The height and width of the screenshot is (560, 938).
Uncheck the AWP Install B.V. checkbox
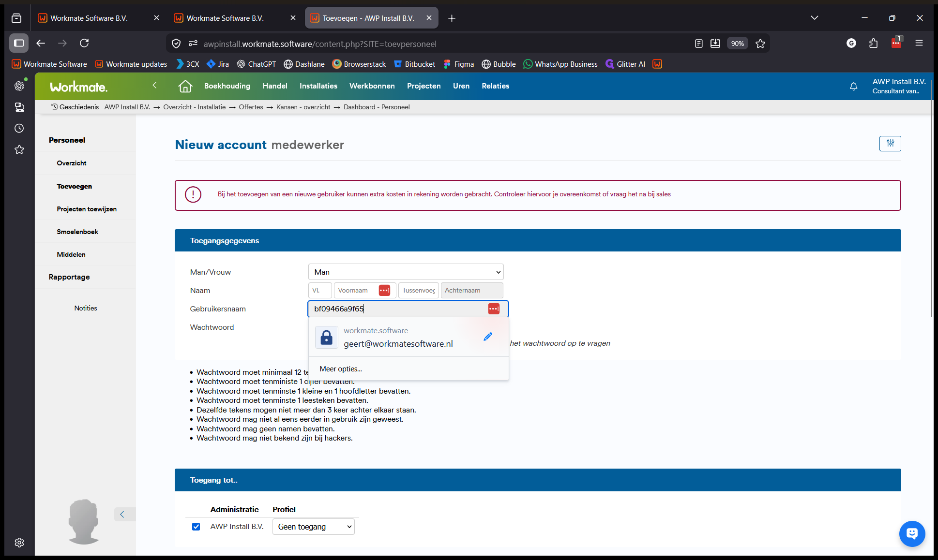tap(196, 527)
